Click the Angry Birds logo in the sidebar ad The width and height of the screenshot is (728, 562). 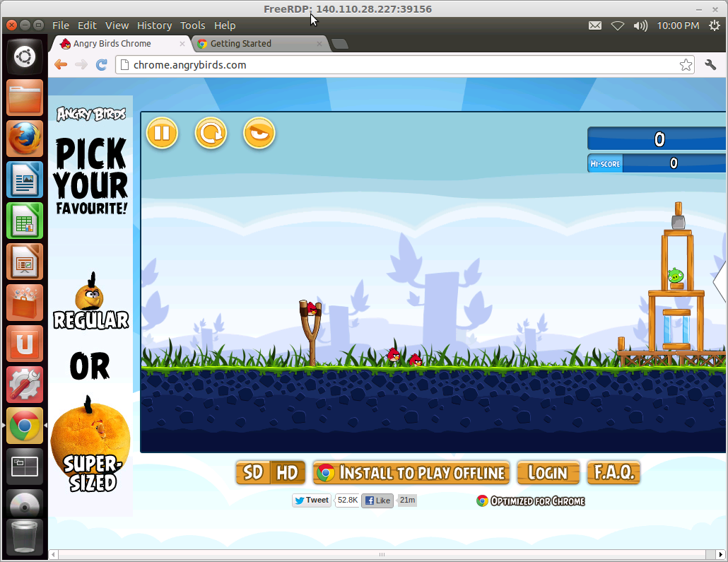point(91,114)
